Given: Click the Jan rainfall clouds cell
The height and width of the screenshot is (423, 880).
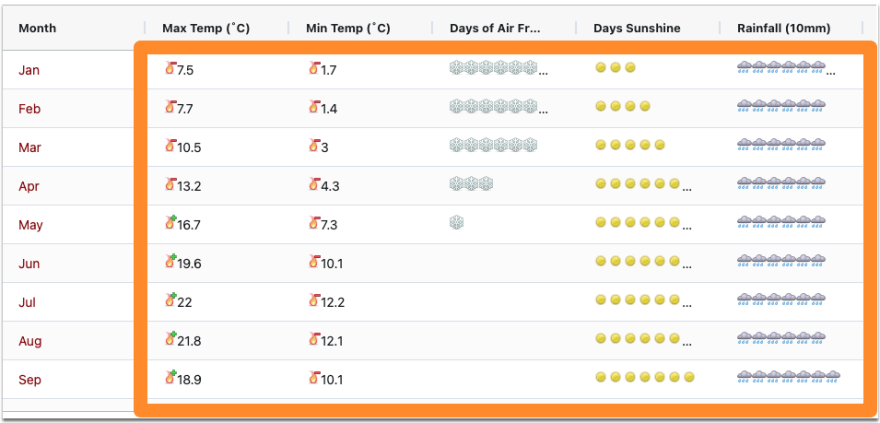Looking at the screenshot, I should click(786, 69).
